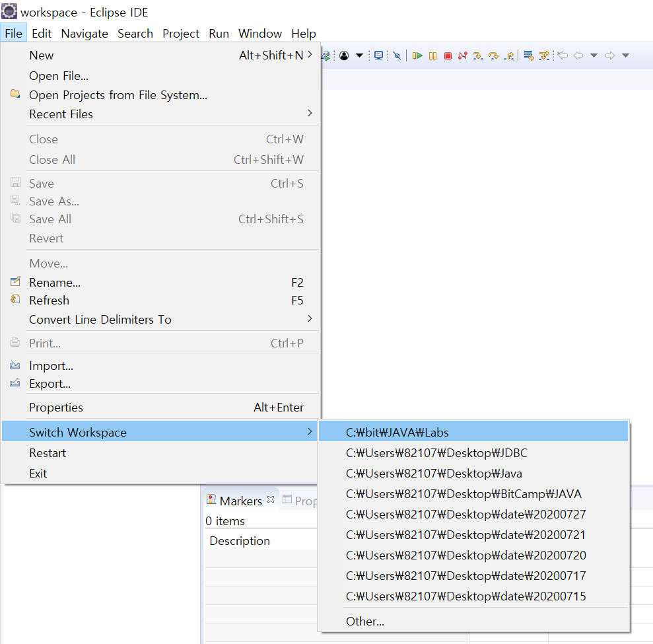653x644 pixels.
Task: Open the Edit menu
Action: [x=42, y=33]
